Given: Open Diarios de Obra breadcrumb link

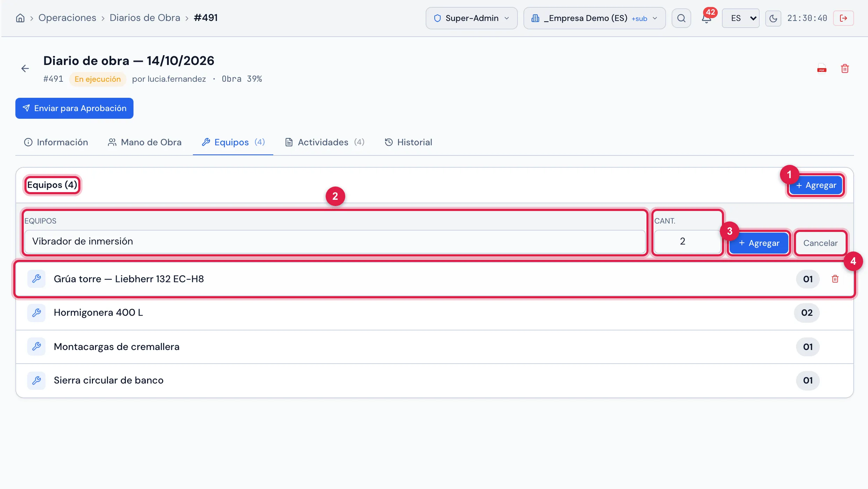Looking at the screenshot, I should [145, 18].
